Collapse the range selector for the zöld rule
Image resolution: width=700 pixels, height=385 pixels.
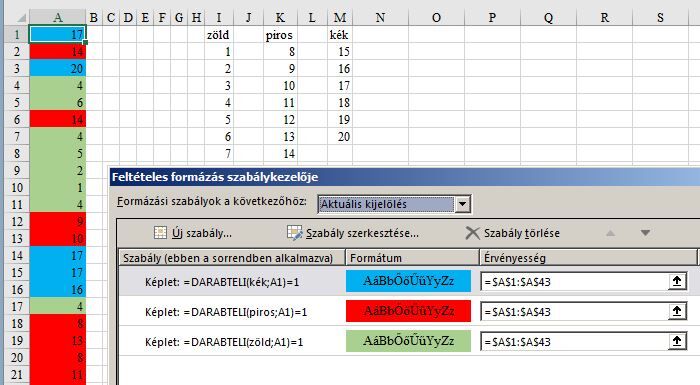pos(677,341)
